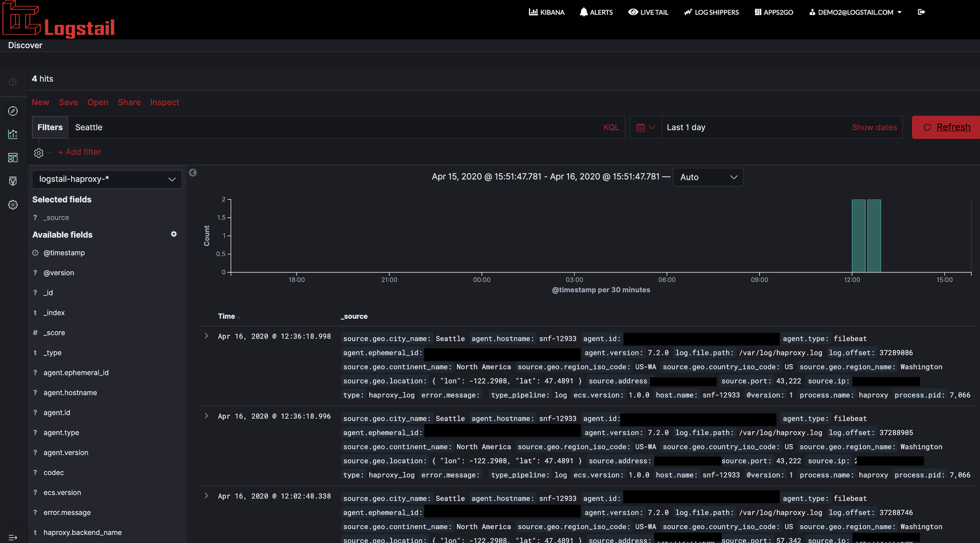This screenshot has width=980, height=543.
Task: Click the first histogram bar near 12:00
Action: click(858, 236)
